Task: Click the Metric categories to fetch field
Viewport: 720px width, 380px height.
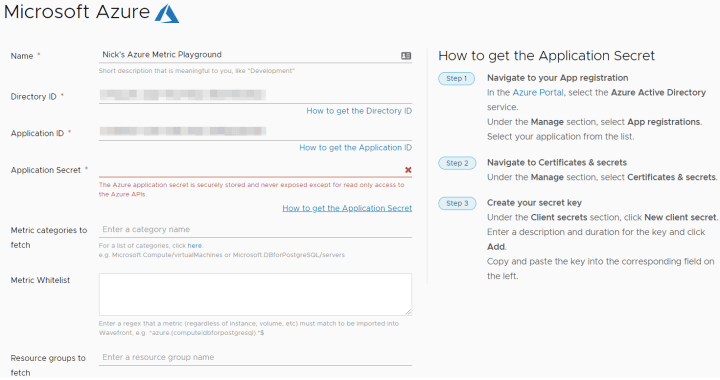Action: (255, 229)
